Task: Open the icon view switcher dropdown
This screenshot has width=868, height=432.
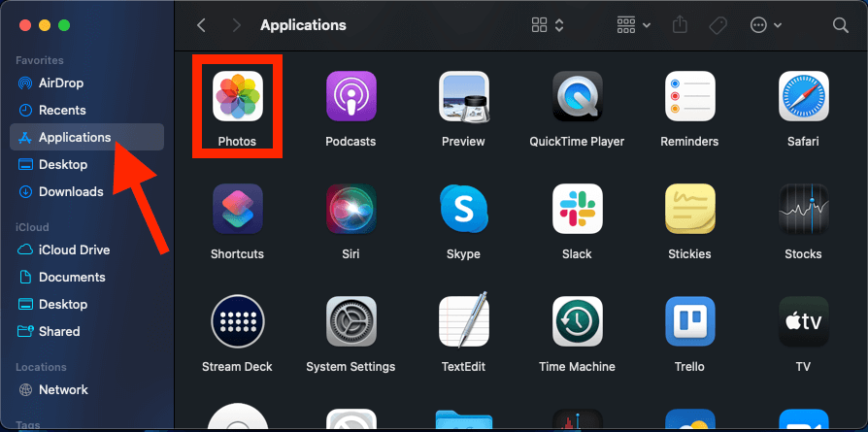Action: pyautogui.click(x=548, y=25)
